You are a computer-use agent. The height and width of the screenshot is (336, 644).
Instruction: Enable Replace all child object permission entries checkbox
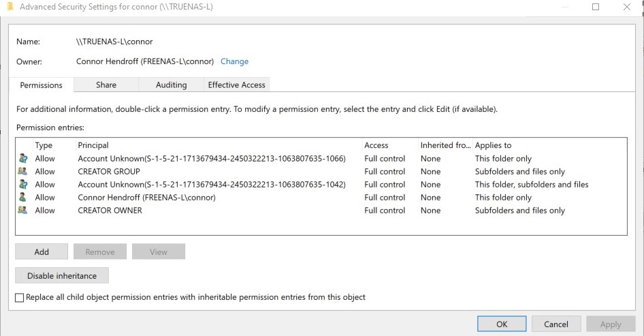[x=19, y=298]
